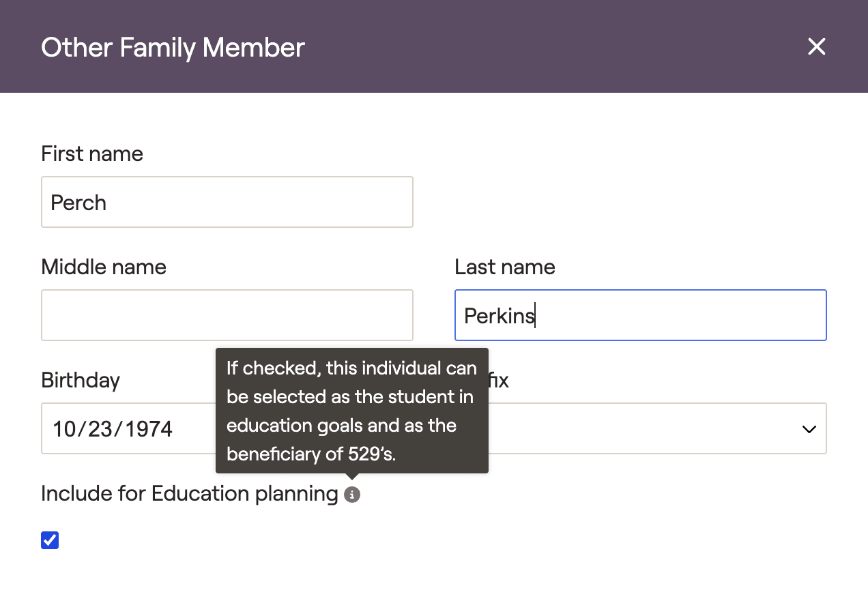Click the "Include for Education planning" label
This screenshot has height=603, width=868.
pyautogui.click(x=189, y=493)
